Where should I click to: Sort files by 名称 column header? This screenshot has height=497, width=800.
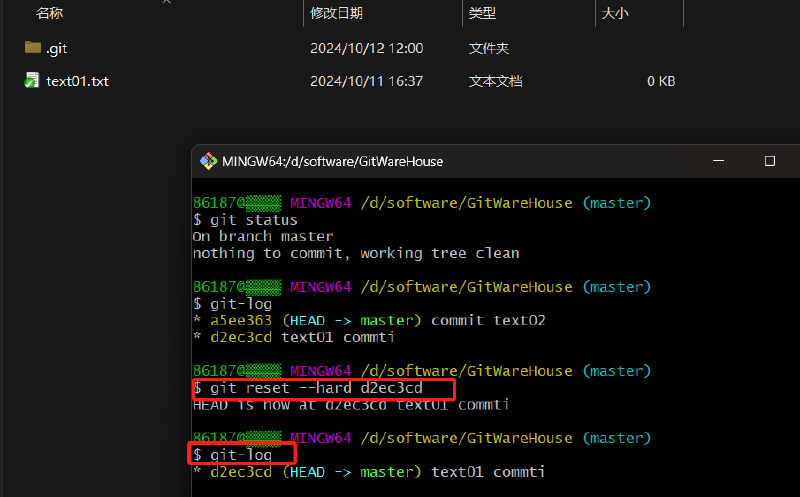coord(49,13)
